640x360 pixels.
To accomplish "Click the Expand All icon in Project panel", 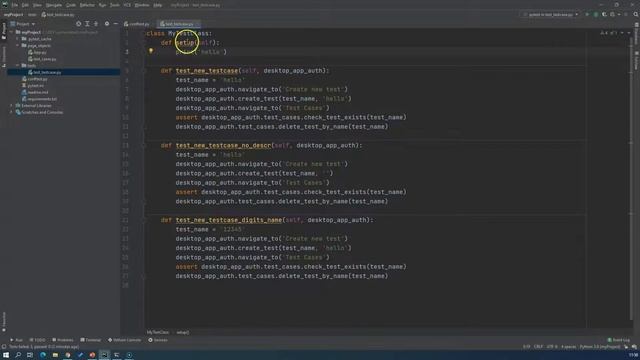I will [x=87, y=24].
